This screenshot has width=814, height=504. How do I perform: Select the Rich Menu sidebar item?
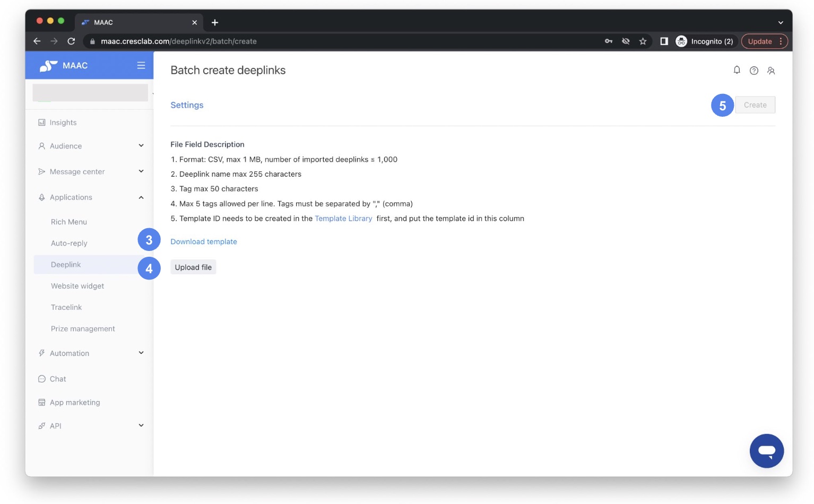[x=68, y=222]
